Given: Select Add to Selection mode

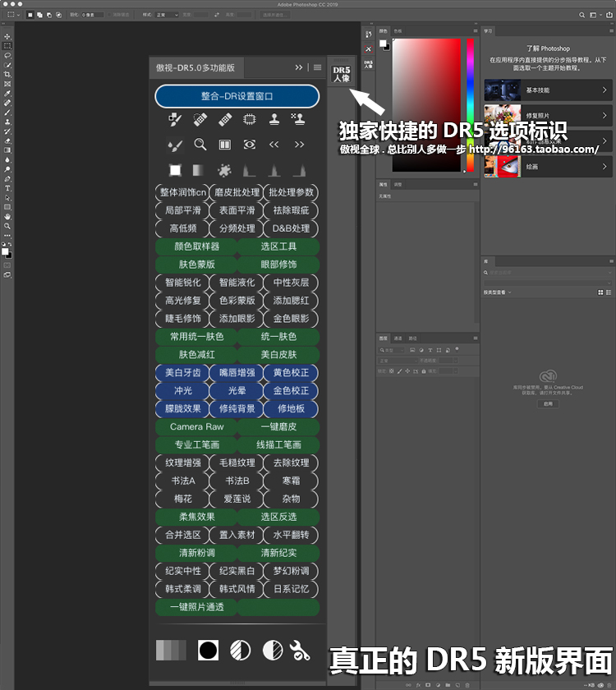Looking at the screenshot, I should (39, 15).
